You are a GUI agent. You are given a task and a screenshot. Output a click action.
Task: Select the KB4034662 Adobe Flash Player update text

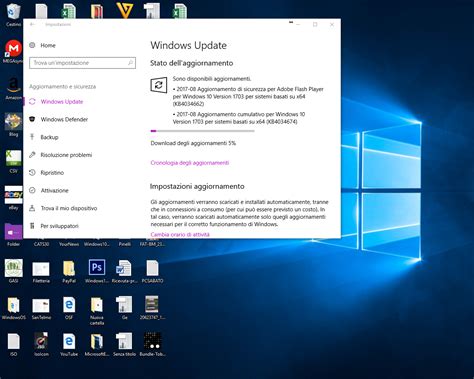tap(248, 96)
